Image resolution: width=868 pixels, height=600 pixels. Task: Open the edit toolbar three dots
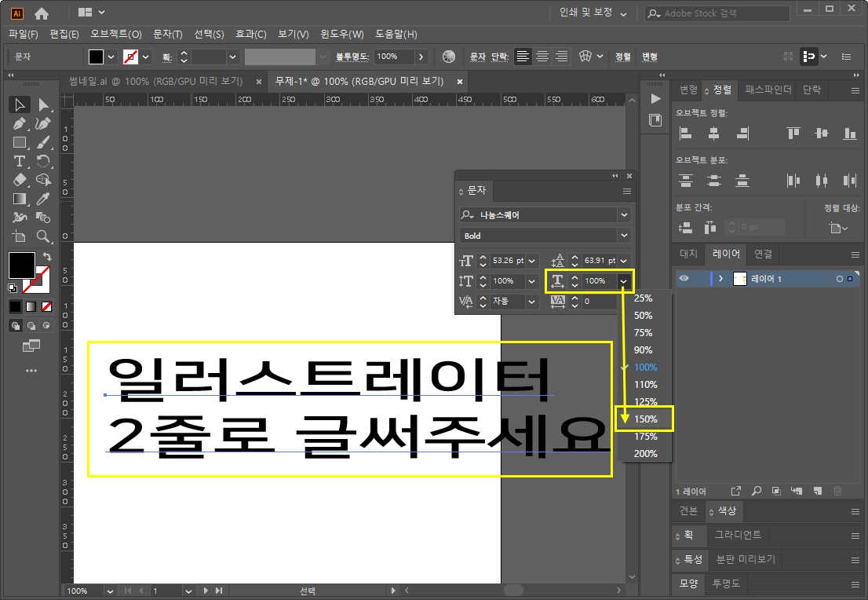(x=31, y=371)
